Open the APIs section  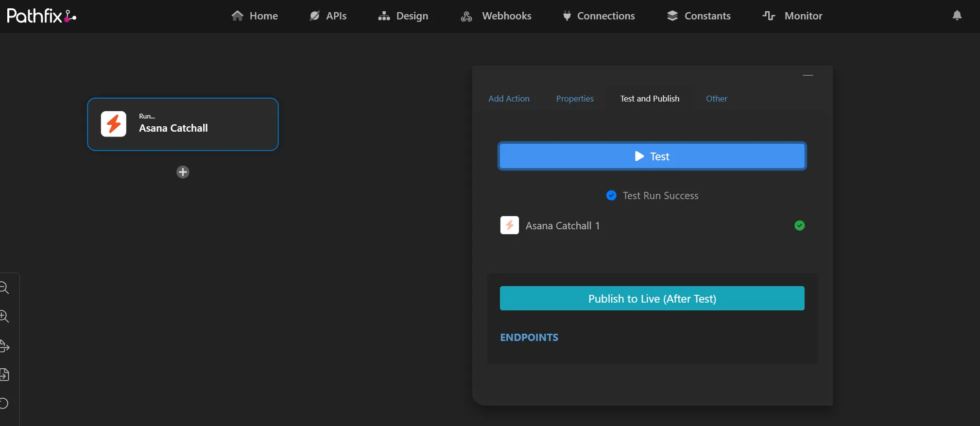(x=328, y=16)
